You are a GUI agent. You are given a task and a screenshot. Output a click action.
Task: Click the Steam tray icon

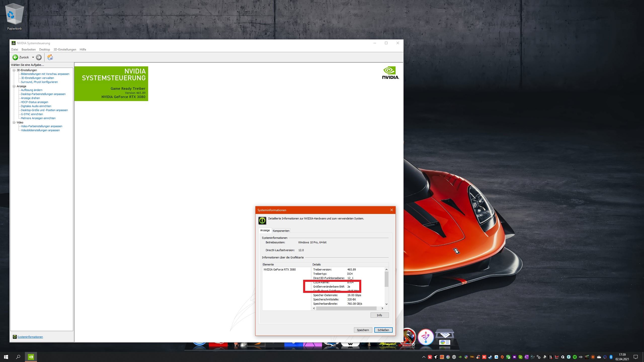[490, 357]
